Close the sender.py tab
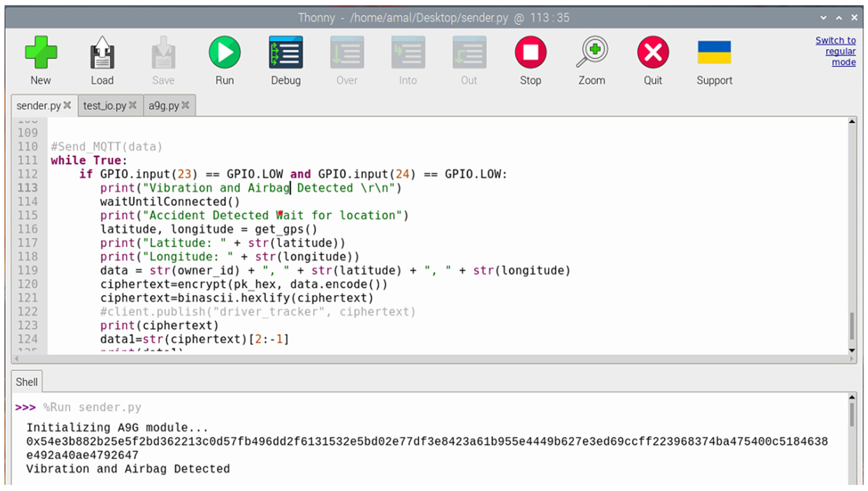The width and height of the screenshot is (868, 491). [68, 105]
